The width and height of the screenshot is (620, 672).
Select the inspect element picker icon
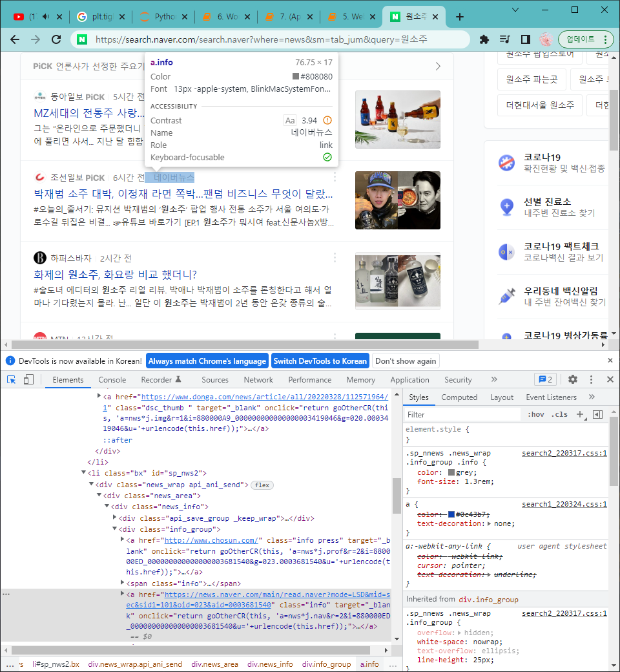click(x=12, y=380)
